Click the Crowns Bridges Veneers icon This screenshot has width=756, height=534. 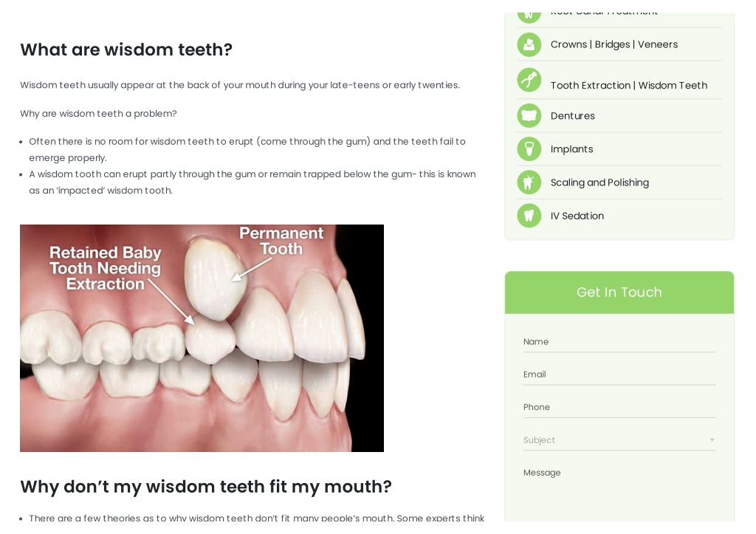coord(529,44)
